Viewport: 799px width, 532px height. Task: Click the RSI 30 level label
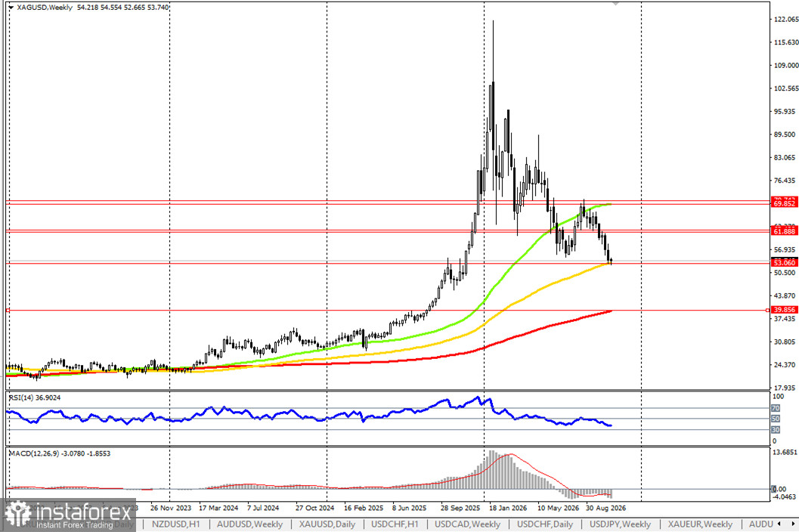[776, 430]
